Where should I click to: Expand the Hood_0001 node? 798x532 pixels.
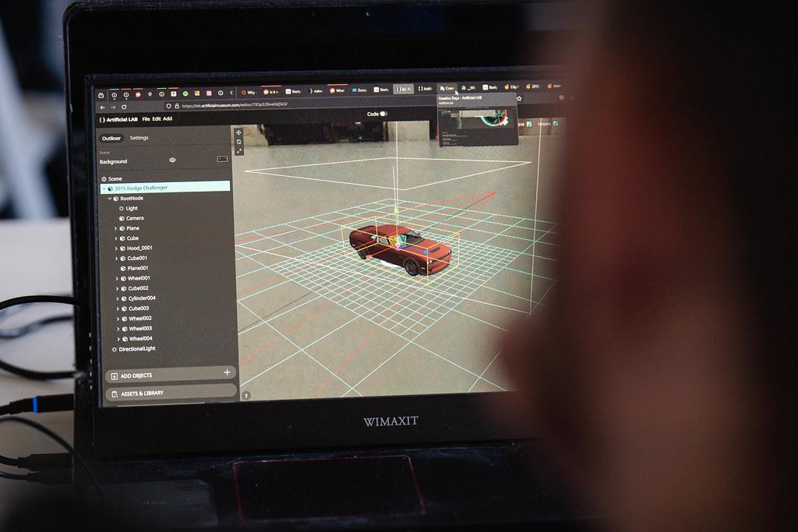[x=116, y=248]
